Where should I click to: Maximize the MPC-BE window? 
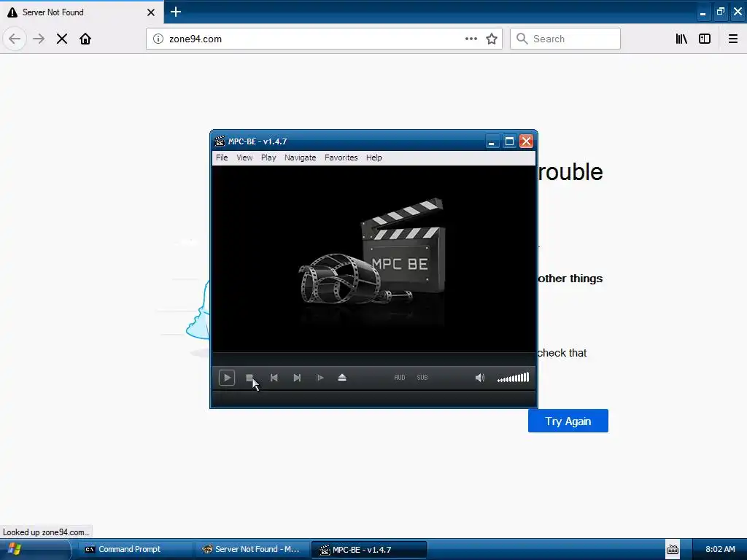pos(509,141)
